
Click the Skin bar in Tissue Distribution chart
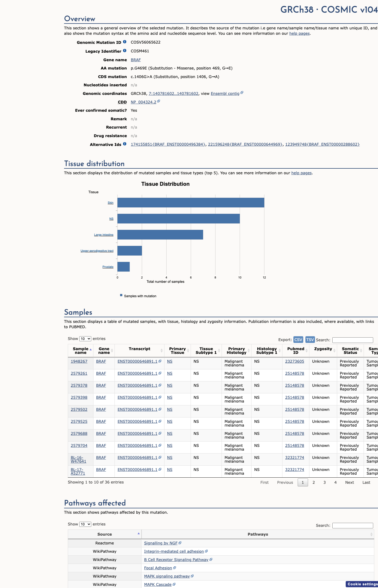tap(191, 203)
